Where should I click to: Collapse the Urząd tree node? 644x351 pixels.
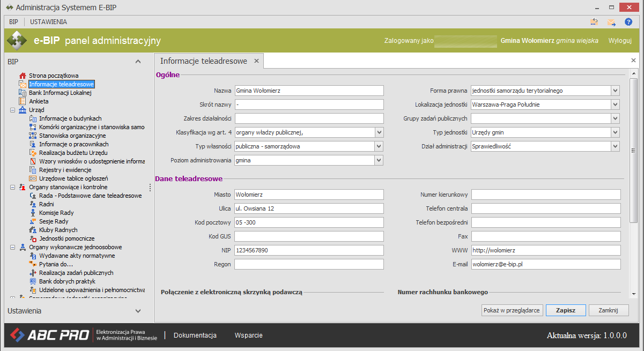(x=12, y=110)
